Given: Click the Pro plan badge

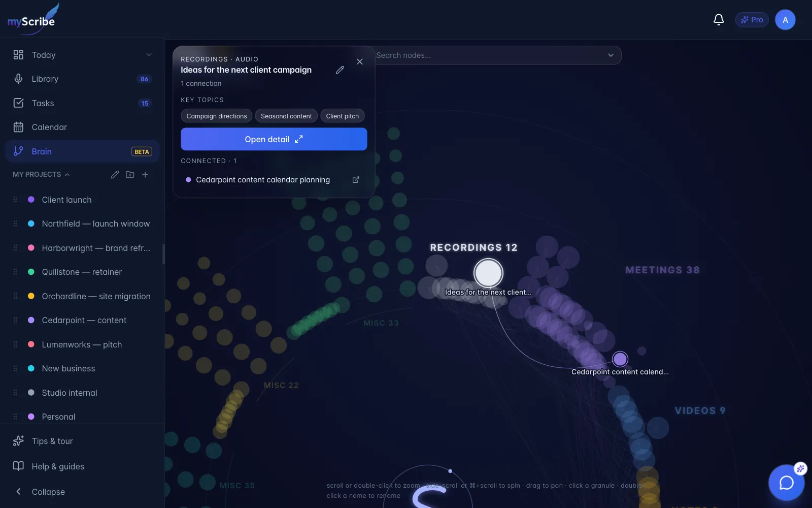Looking at the screenshot, I should pyautogui.click(x=752, y=20).
